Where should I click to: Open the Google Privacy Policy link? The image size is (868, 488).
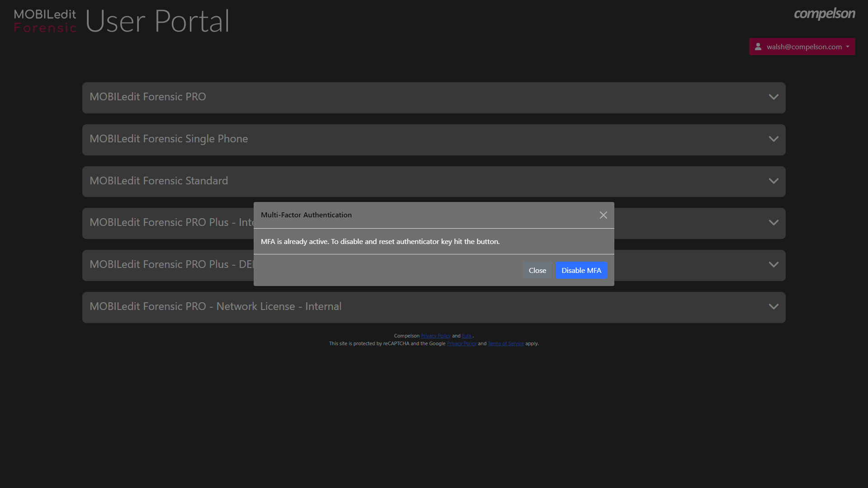[x=462, y=343]
